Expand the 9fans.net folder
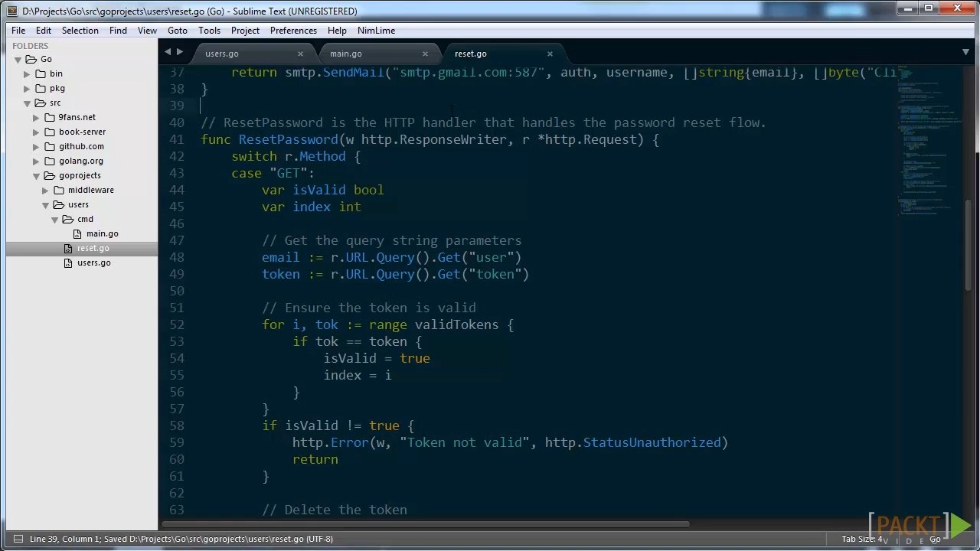This screenshot has width=980, height=551. click(36, 118)
